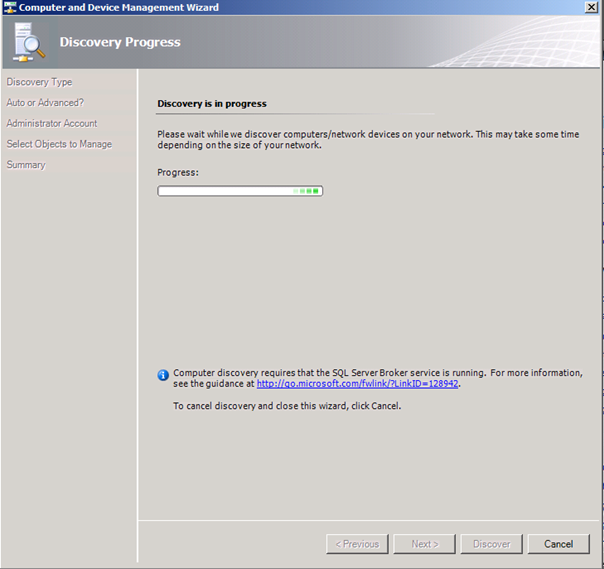Open the go.microsoft.com fwlink guidance link
The height and width of the screenshot is (569, 604).
point(357,384)
